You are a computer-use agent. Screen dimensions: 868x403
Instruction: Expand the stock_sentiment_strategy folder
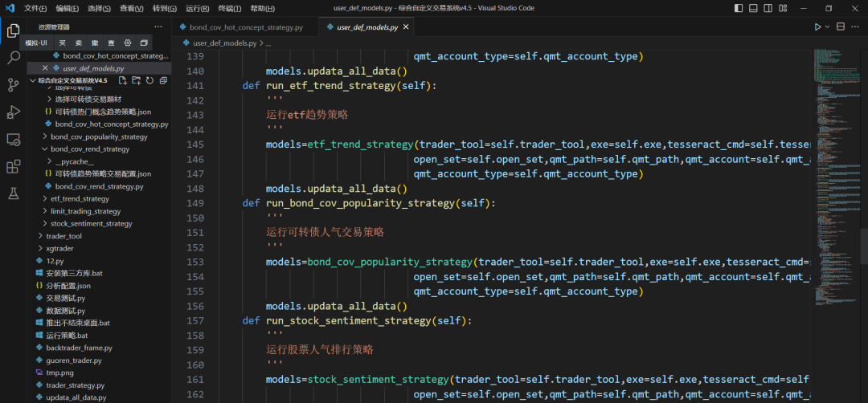(x=92, y=223)
